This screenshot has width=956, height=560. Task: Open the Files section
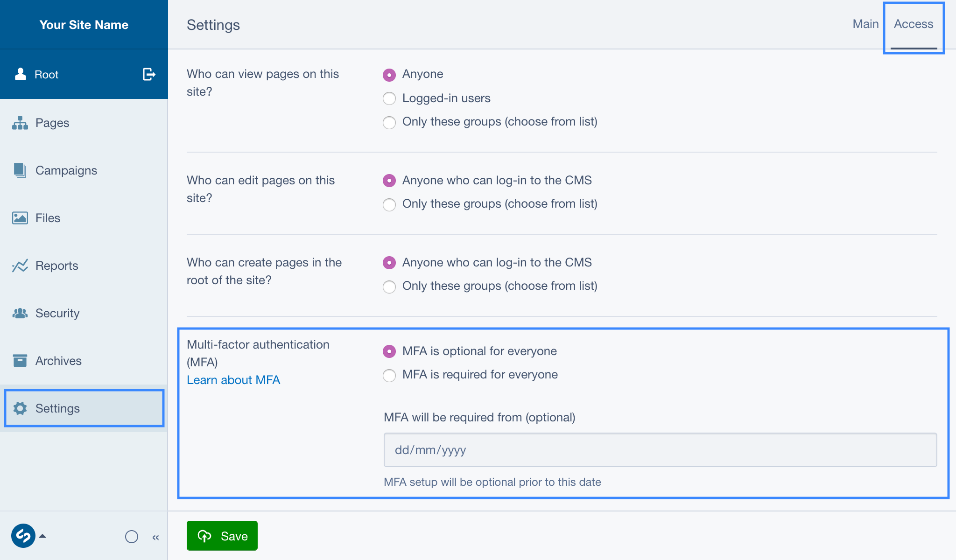pyautogui.click(x=47, y=218)
